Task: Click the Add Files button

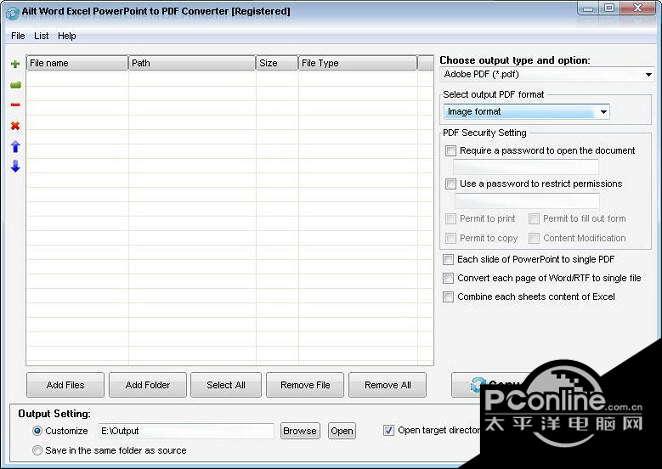Action: pos(65,385)
